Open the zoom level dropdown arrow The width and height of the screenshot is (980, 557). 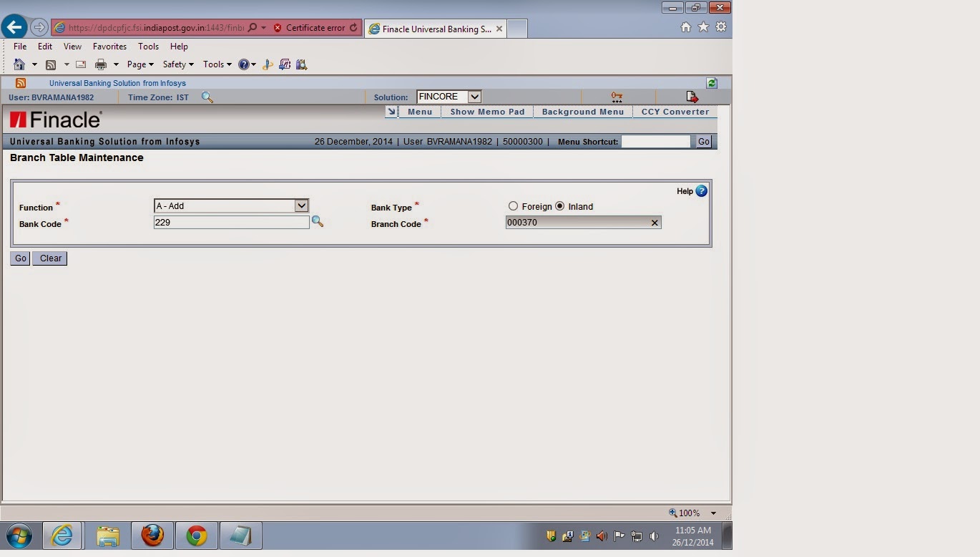[x=713, y=513]
